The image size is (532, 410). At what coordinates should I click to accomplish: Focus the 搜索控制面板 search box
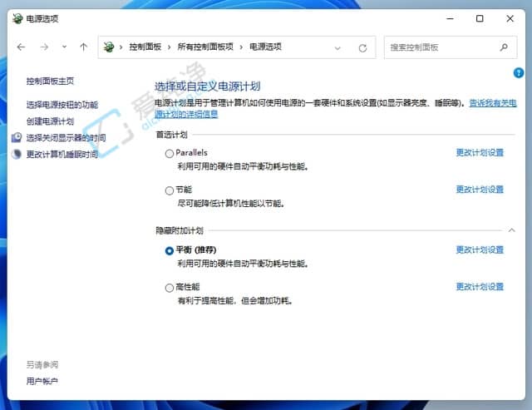451,47
